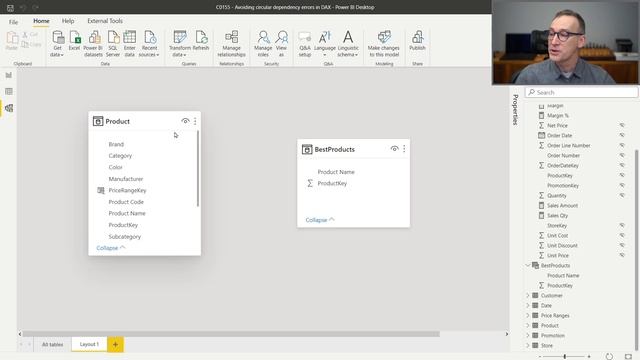640x360 pixels.
Task: Toggle hidden state of Order Number field
Action: 622,155
